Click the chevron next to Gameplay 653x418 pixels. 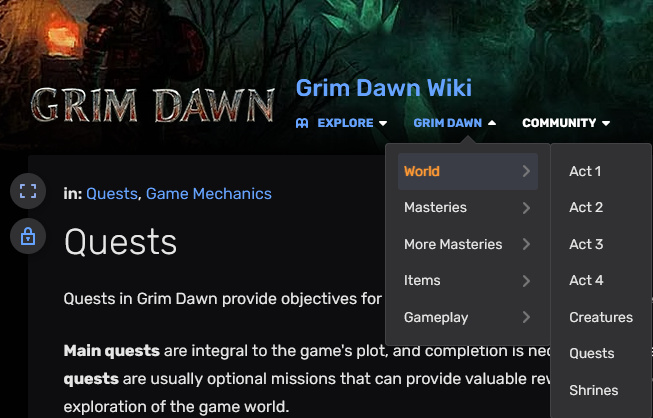526,317
